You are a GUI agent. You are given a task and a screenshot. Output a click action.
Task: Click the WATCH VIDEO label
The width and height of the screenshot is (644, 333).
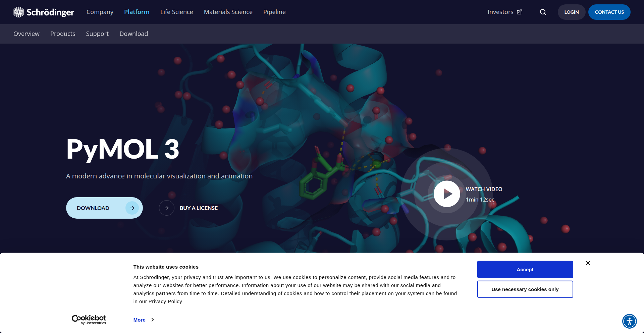pos(484,189)
